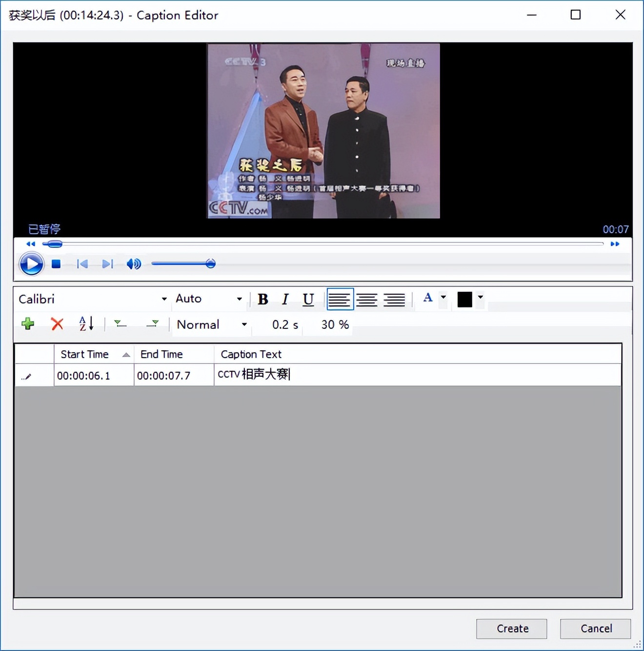644x651 pixels.
Task: Click the blue Play button
Action: pyautogui.click(x=31, y=264)
